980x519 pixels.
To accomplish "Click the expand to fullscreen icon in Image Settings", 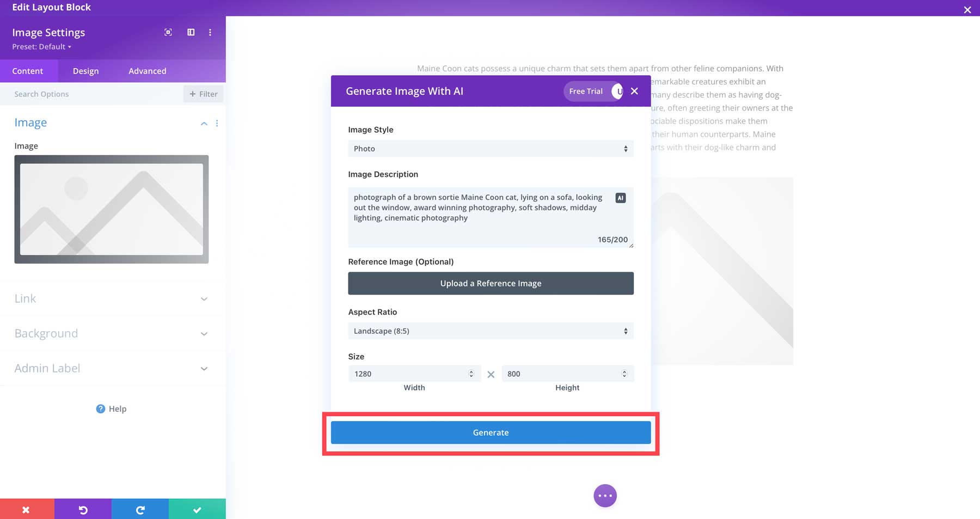I will [x=168, y=32].
